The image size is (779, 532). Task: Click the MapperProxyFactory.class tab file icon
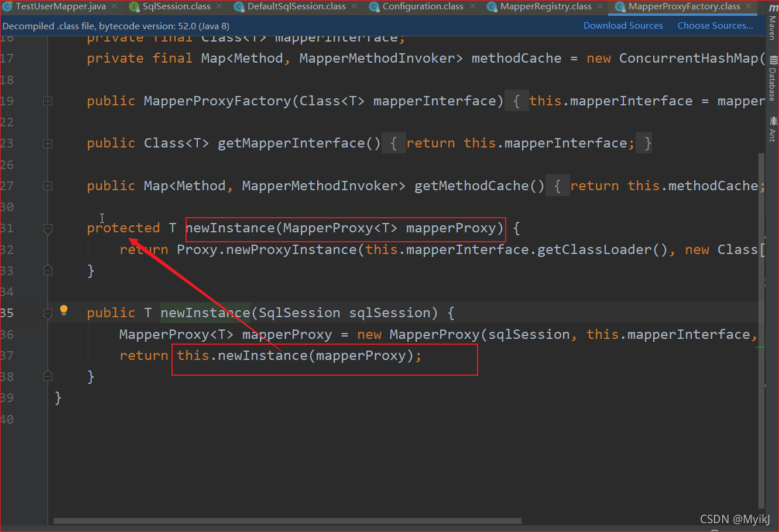(x=620, y=7)
